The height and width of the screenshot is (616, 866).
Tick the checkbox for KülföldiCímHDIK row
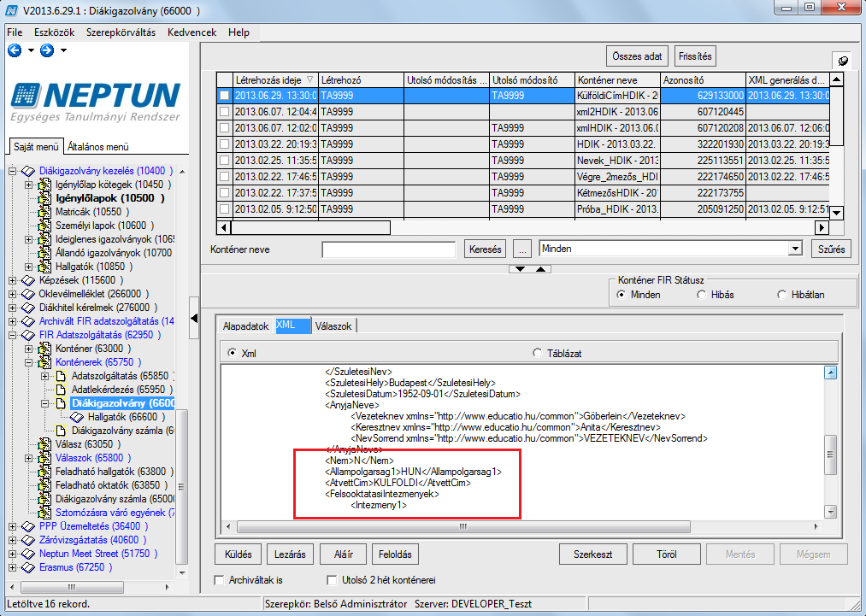tap(224, 96)
